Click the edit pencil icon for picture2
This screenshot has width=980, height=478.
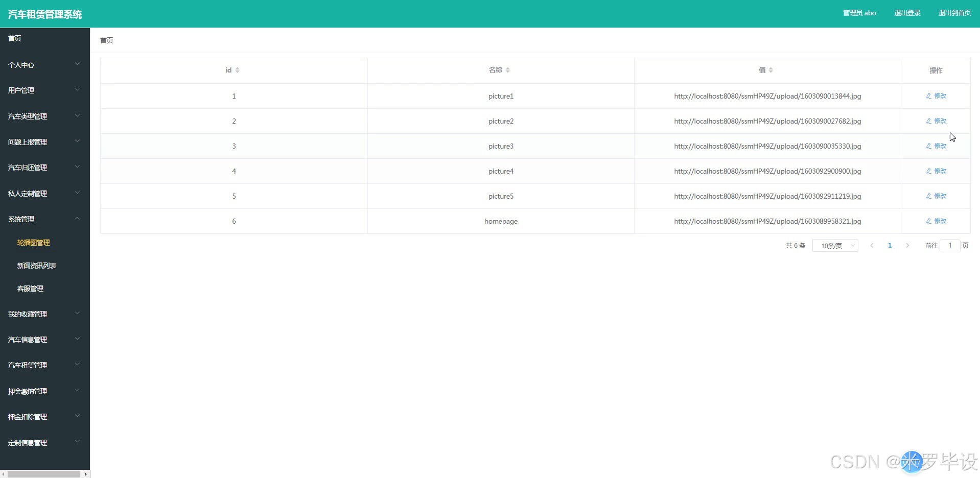(928, 121)
